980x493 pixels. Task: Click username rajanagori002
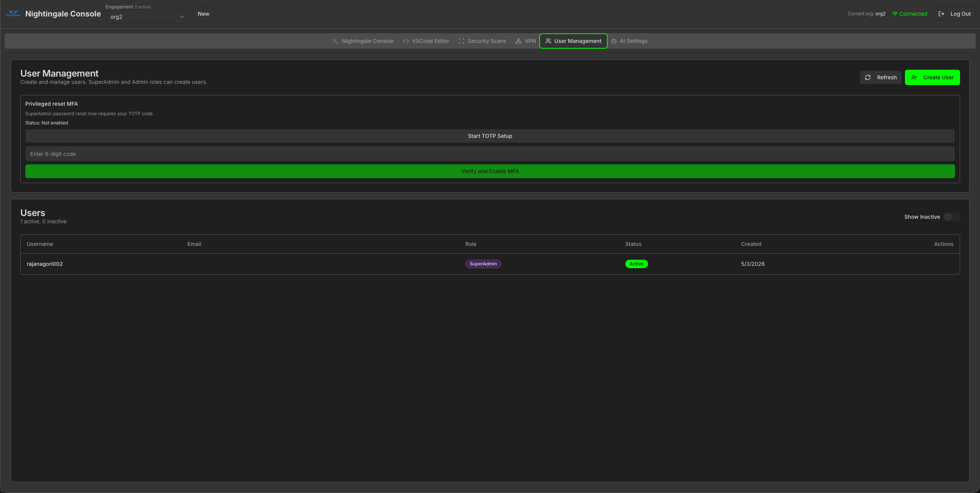(45, 264)
